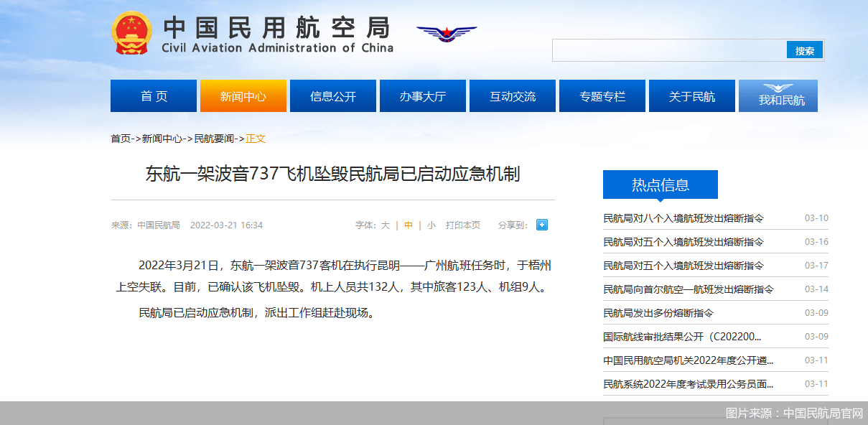Open 关于民航 navigation item
This screenshot has height=425, width=868.
click(x=692, y=96)
